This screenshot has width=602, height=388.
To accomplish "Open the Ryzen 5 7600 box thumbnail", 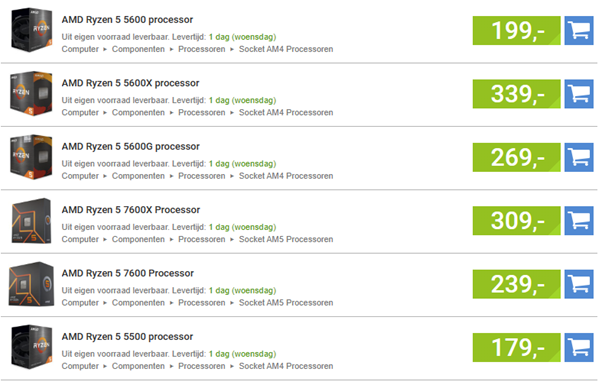I will tap(31, 284).
